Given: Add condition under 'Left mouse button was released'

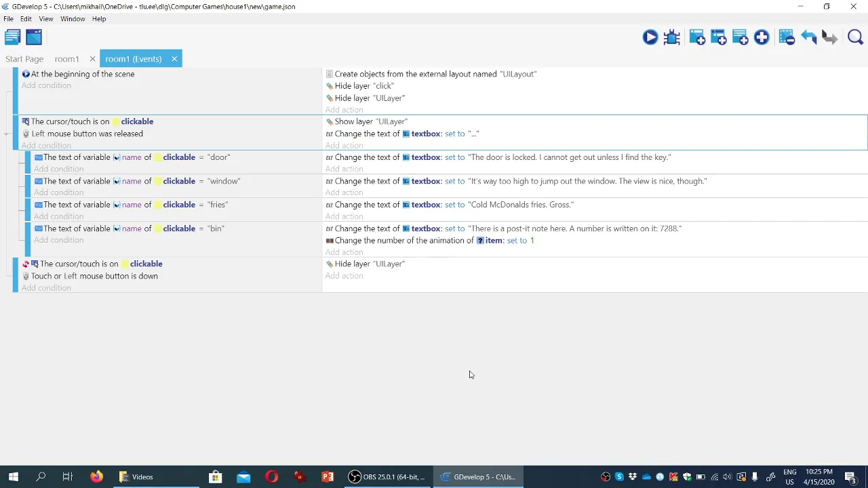Looking at the screenshot, I should tap(46, 145).
